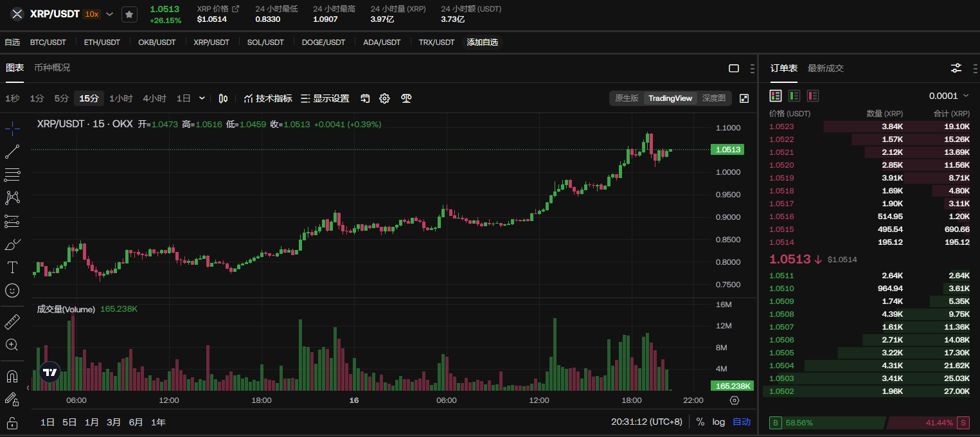Toggle log scale on chart

(x=718, y=422)
